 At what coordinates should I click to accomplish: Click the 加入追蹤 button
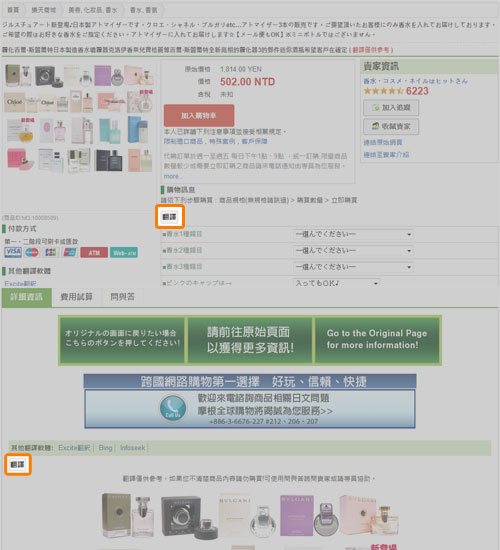pos(391,108)
